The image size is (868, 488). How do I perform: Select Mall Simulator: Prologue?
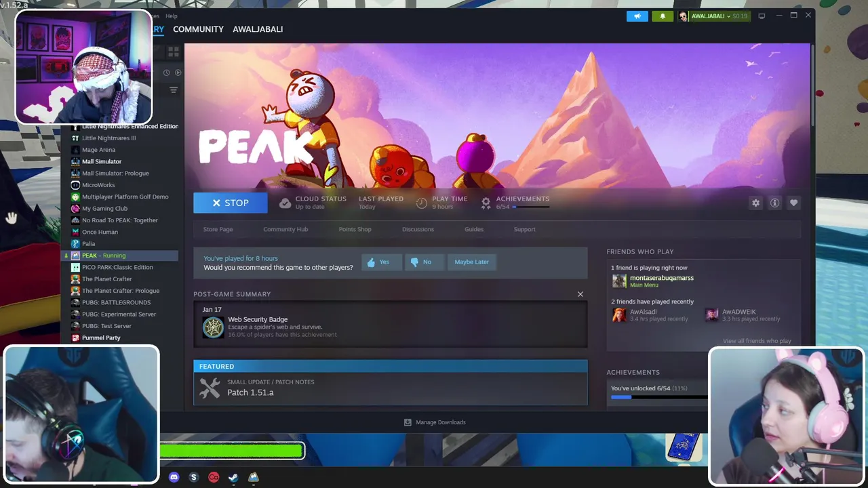[115, 173]
